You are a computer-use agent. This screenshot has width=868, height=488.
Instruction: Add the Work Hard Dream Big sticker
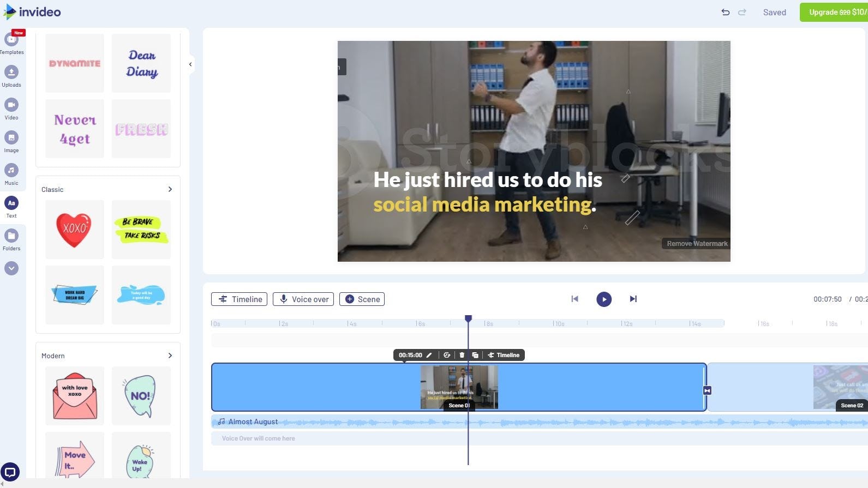(75, 295)
